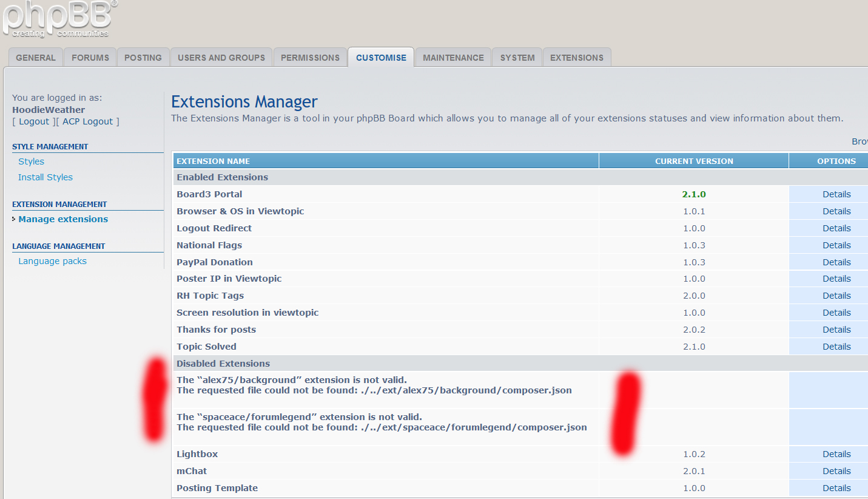The image size is (868, 499).
Task: Click the Poster IP in Viewtopic name
Action: 229,279
